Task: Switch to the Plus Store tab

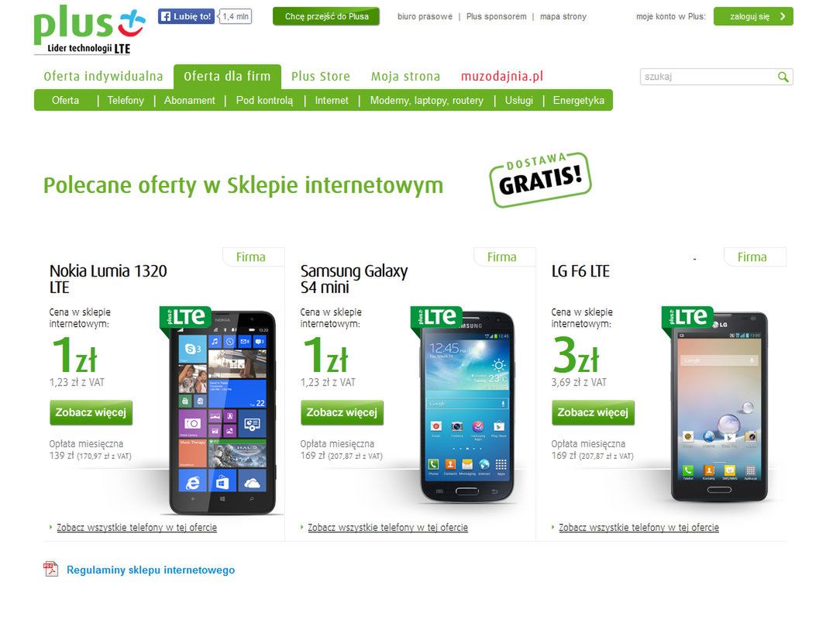Action: [x=320, y=76]
